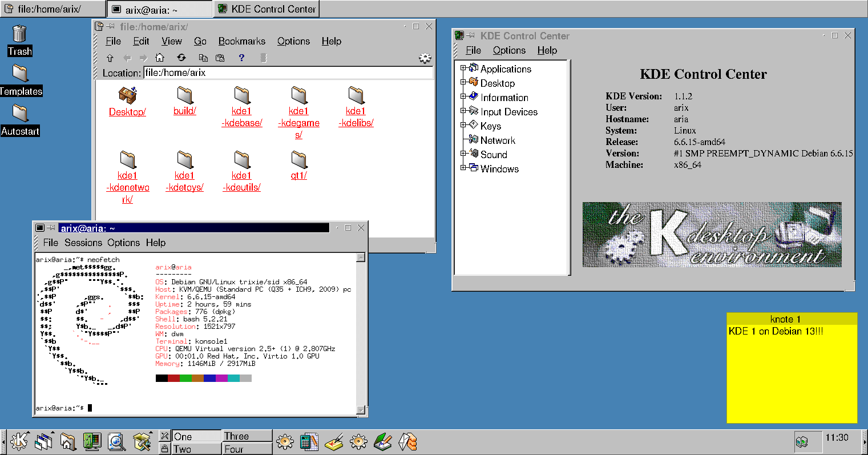
Task: Switch to virtual desktop Three
Action: [x=247, y=436]
